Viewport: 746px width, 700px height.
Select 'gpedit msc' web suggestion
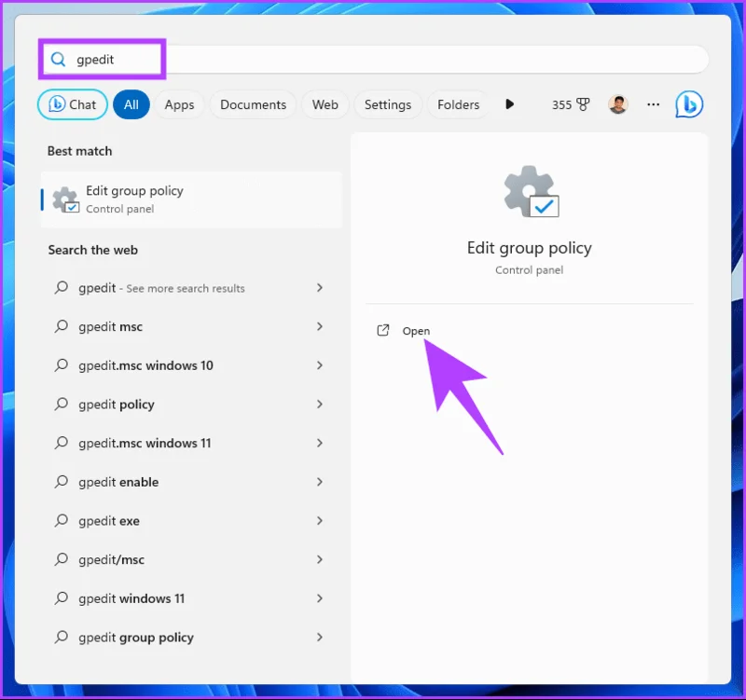click(x=190, y=327)
